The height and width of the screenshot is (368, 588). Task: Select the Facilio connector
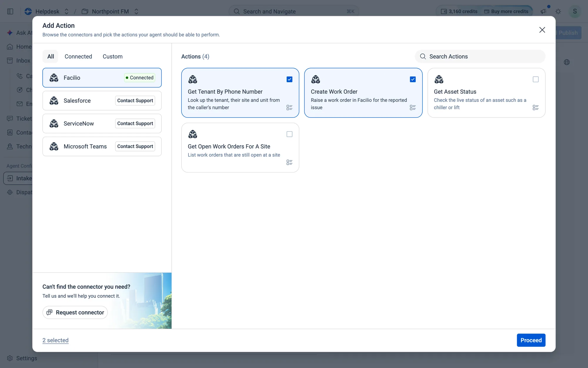pos(102,78)
